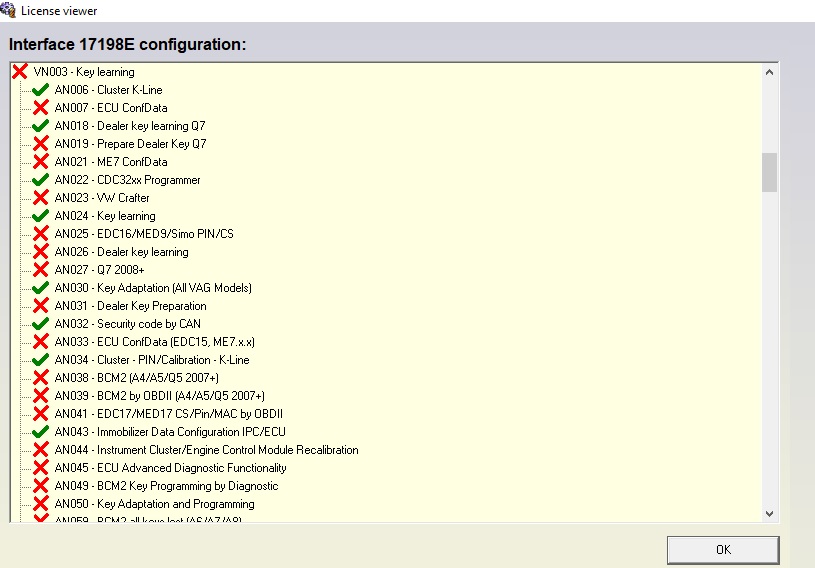Click green checkmark next to AN006 Cluster K-Line
Viewport: 815px width, 568px height.
[41, 90]
